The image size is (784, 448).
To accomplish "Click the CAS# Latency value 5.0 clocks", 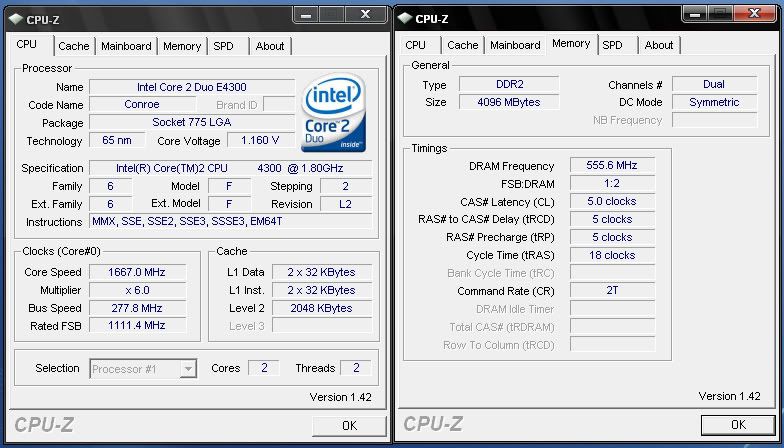I will point(612,202).
